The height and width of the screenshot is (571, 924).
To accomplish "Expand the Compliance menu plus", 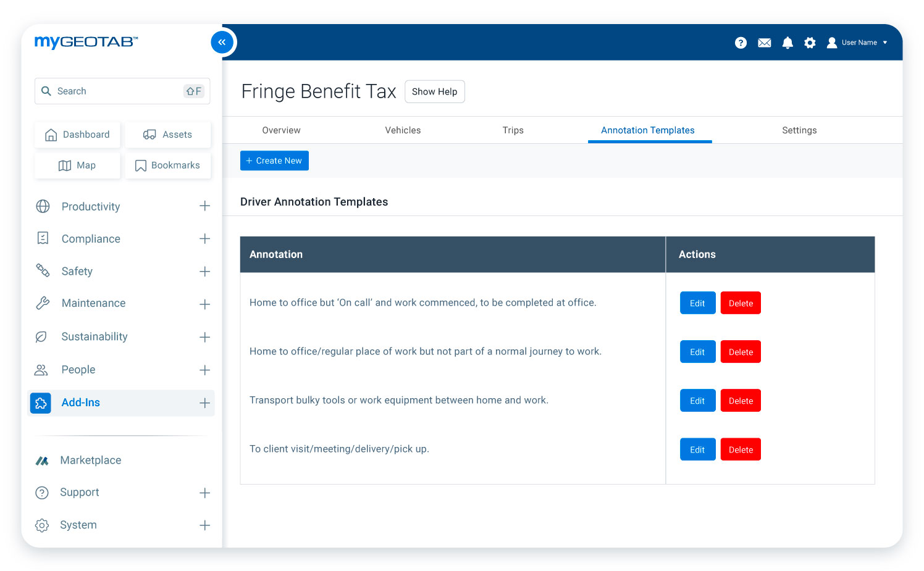I will point(205,238).
